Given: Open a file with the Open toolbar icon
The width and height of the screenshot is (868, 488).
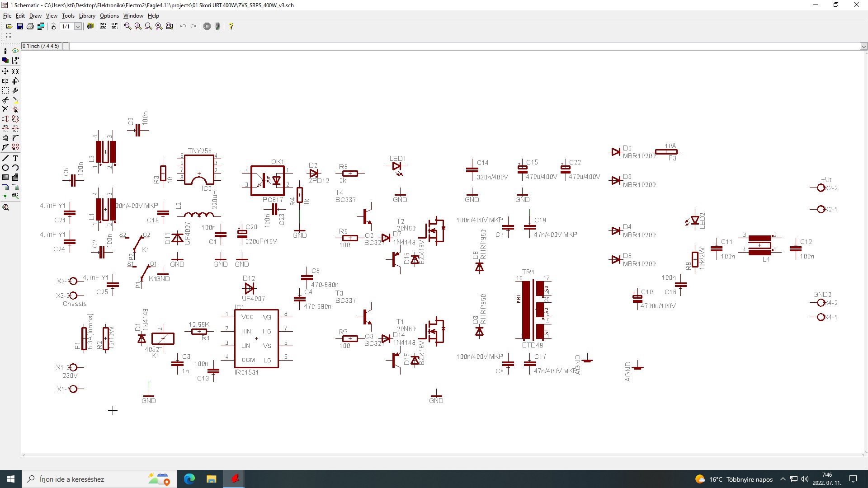Looking at the screenshot, I should click(9, 26).
